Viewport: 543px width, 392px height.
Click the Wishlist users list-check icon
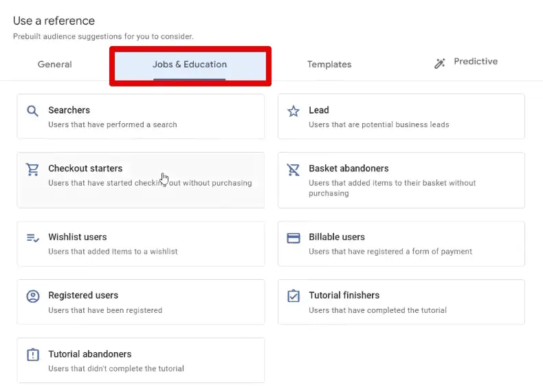(x=32, y=238)
